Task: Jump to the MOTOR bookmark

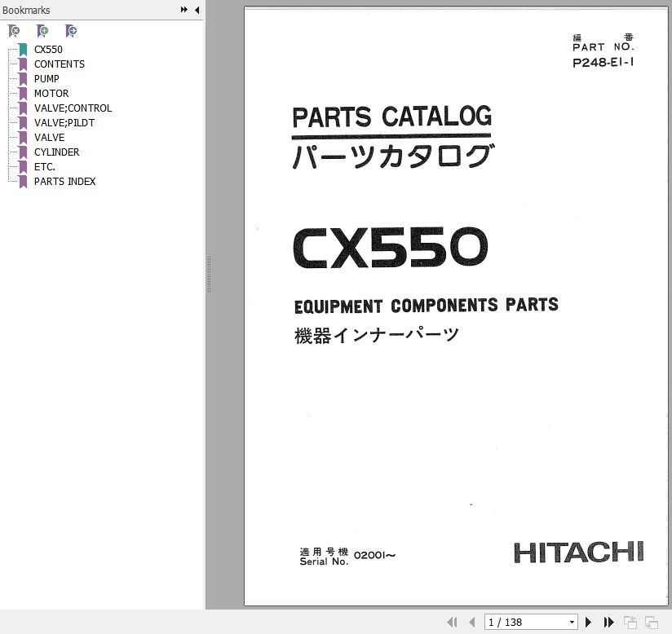Action: [x=51, y=94]
